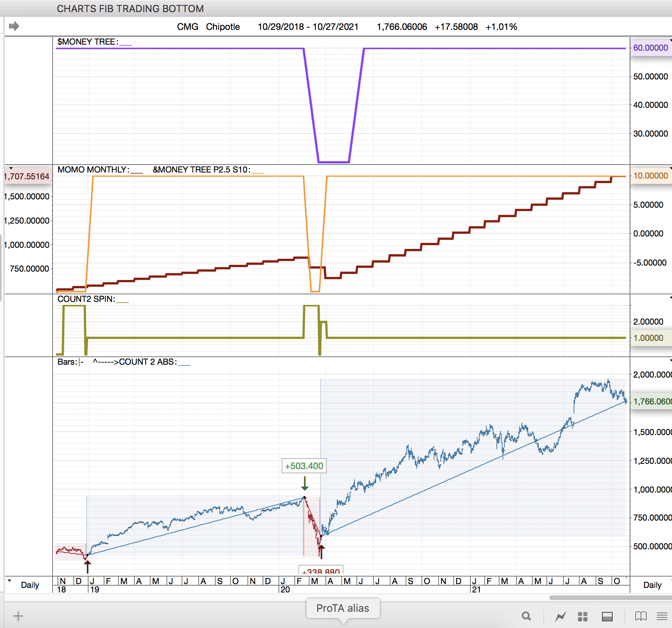Select the &MONEY TREE P2.5 S10 label
This screenshot has width=672, height=628.
tap(202, 169)
